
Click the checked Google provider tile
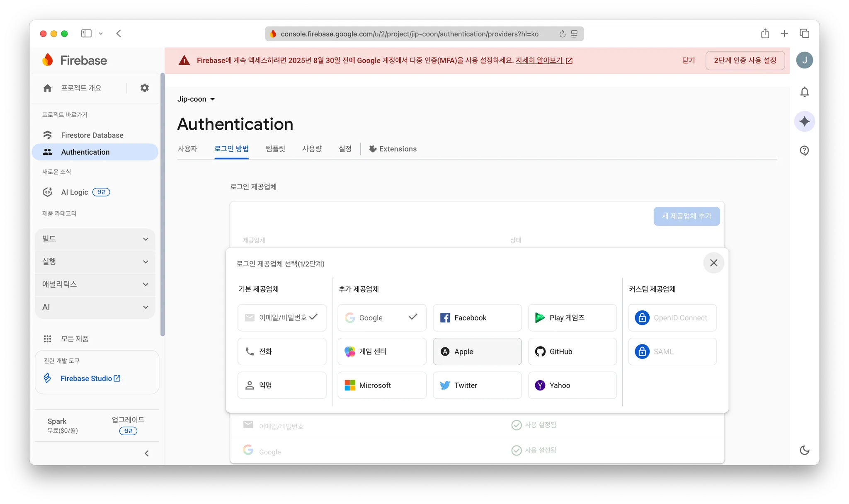point(381,318)
